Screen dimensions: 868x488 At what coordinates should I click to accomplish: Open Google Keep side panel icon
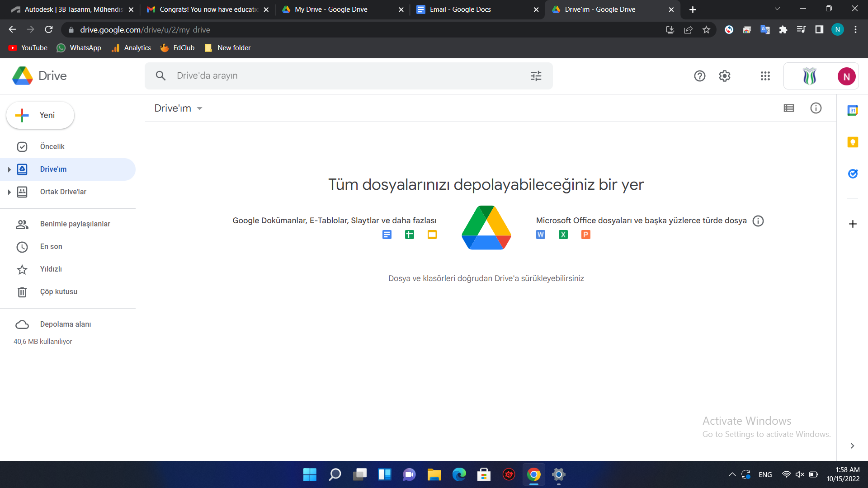(853, 142)
